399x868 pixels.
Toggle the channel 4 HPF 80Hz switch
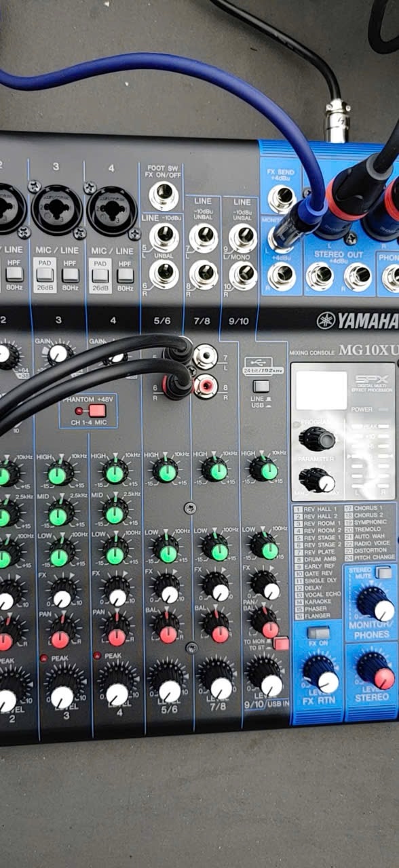(x=124, y=275)
